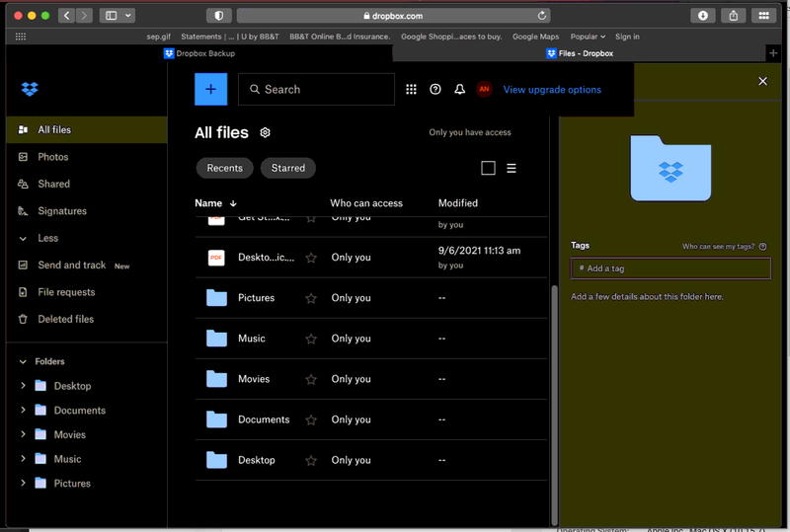This screenshot has height=532, width=790.
Task: Star the Pictures folder
Action: [311, 298]
